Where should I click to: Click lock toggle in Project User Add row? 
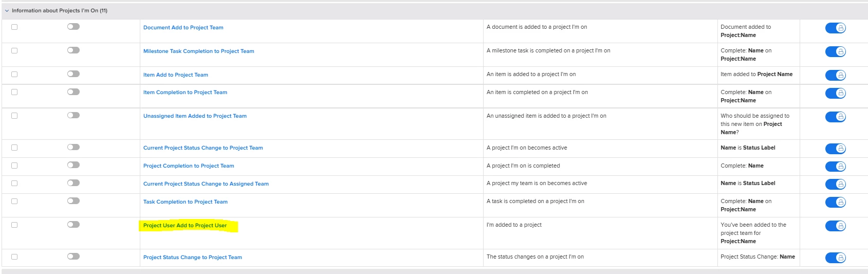click(835, 226)
